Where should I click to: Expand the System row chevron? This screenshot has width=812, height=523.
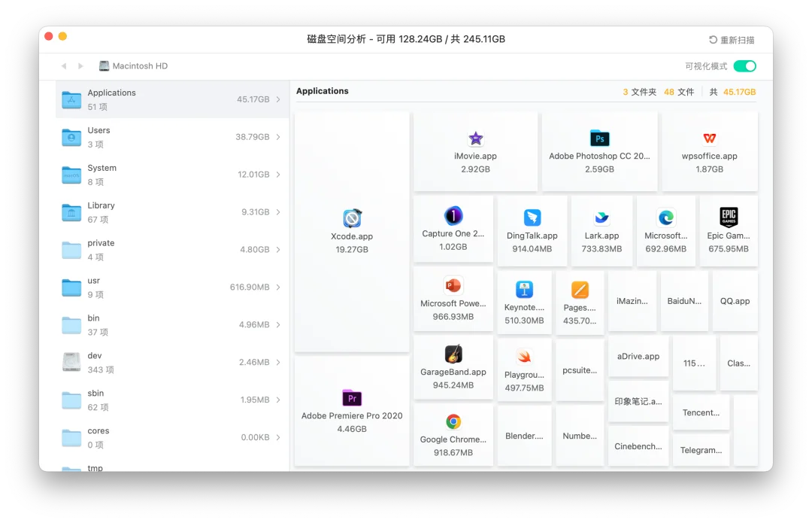click(278, 175)
